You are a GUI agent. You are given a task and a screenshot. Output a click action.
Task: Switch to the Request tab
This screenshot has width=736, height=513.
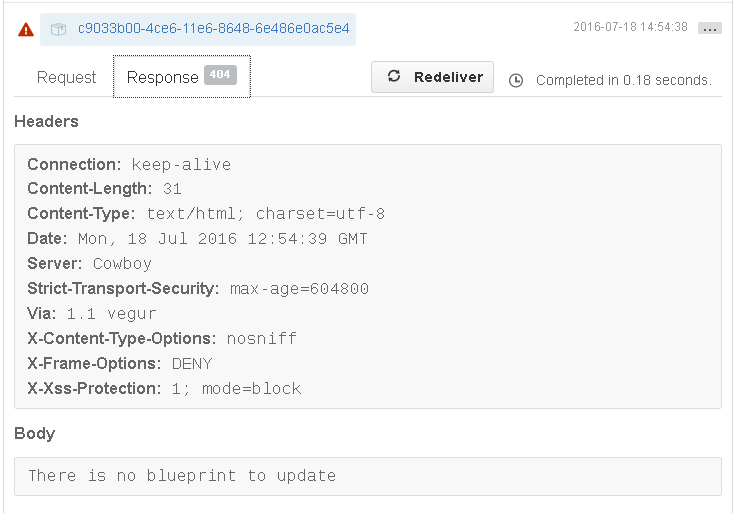pyautogui.click(x=66, y=77)
